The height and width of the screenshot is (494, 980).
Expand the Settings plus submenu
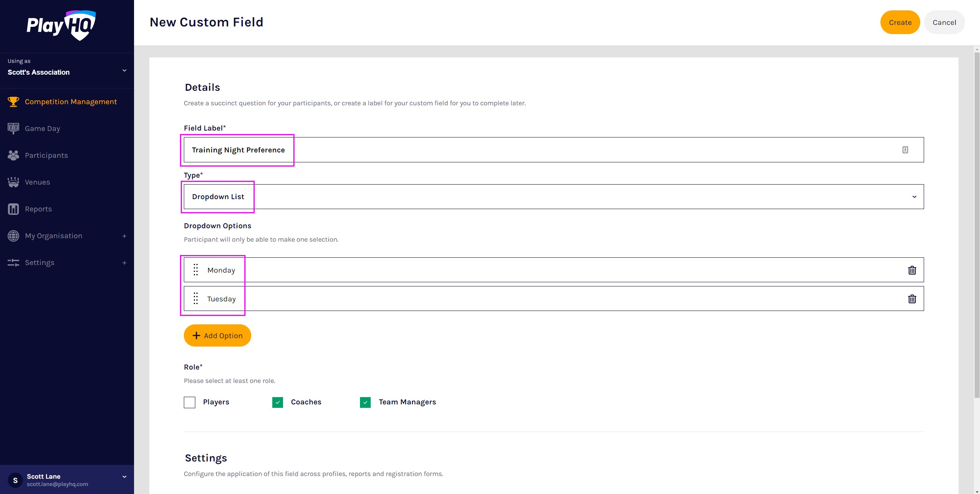coord(124,263)
